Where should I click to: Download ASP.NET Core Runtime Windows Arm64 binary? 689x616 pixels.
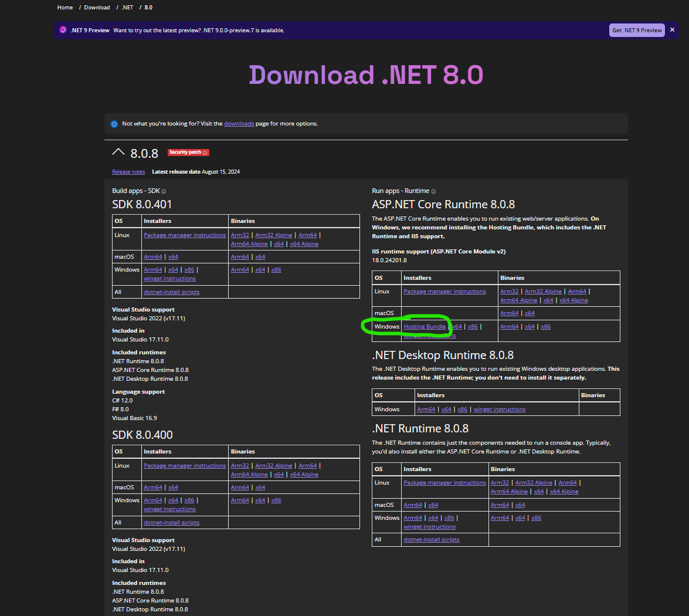point(510,327)
